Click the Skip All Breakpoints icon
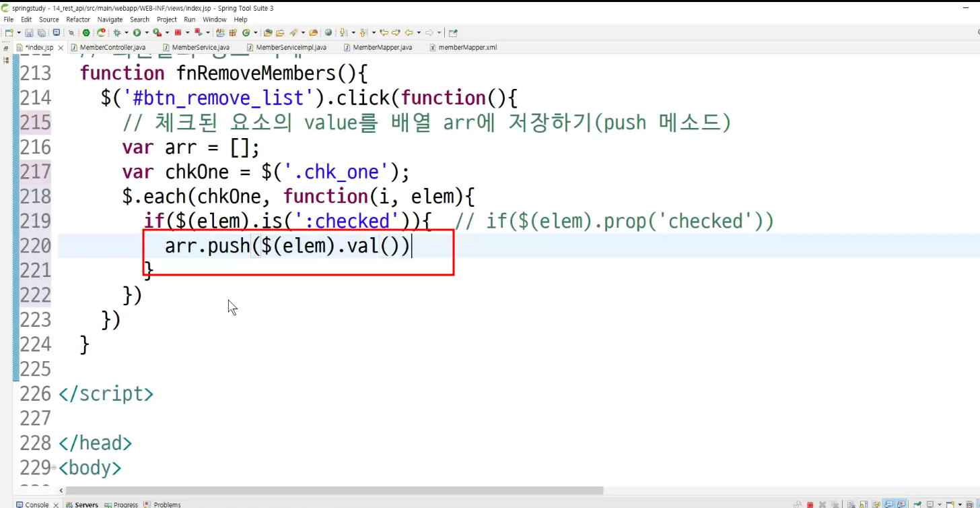Image resolution: width=980 pixels, height=508 pixels. pos(71,32)
